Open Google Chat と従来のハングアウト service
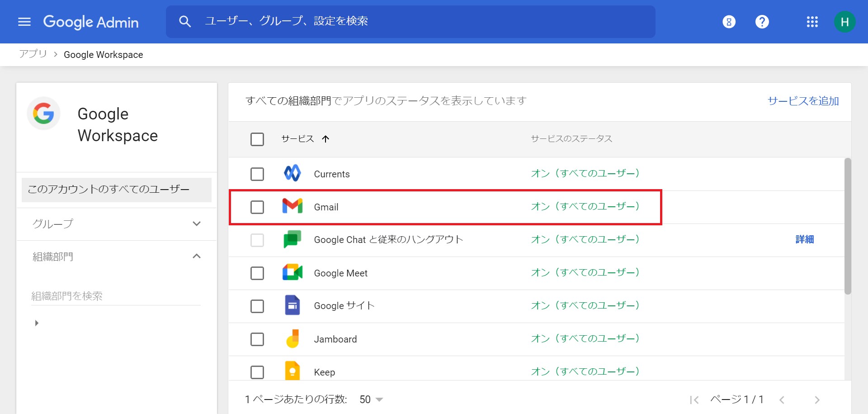868x414 pixels. (388, 240)
